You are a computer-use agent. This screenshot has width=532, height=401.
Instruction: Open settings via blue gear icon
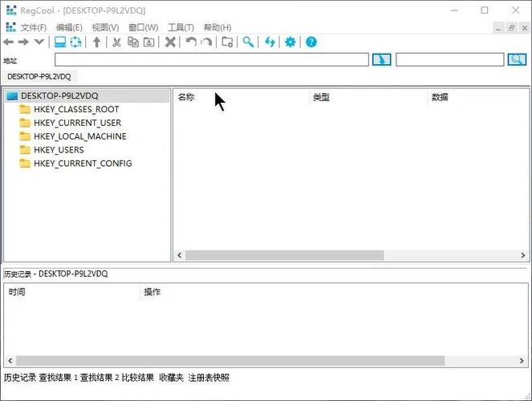(290, 42)
